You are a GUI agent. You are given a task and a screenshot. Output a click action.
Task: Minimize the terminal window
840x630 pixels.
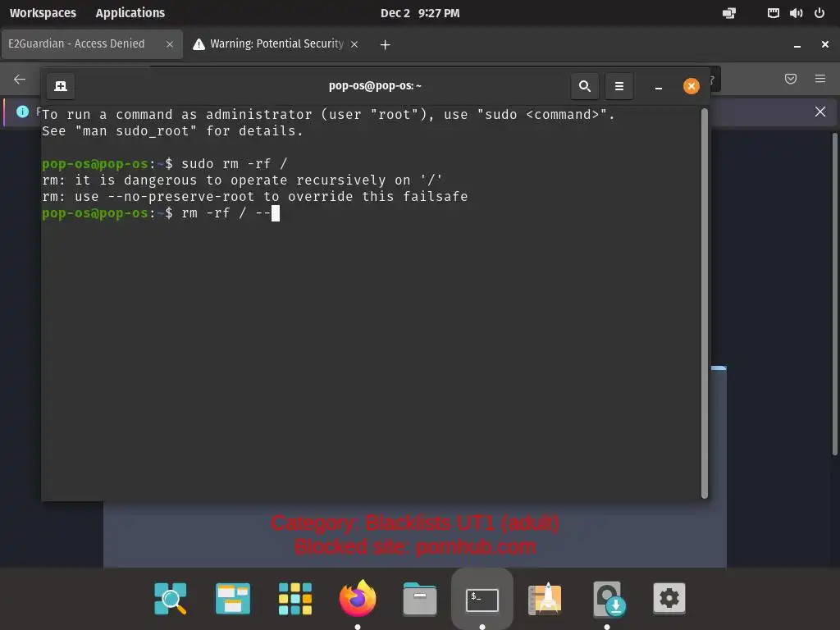pyautogui.click(x=659, y=86)
